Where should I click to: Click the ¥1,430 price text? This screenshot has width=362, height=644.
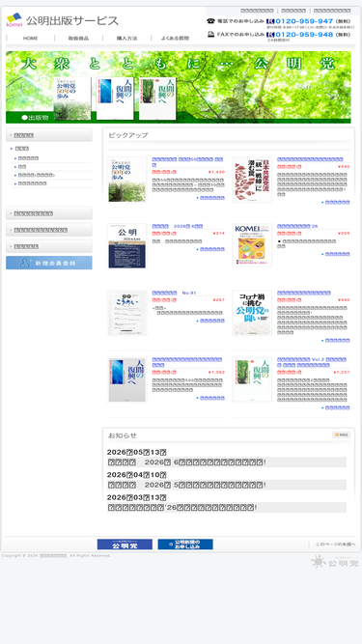[216, 172]
